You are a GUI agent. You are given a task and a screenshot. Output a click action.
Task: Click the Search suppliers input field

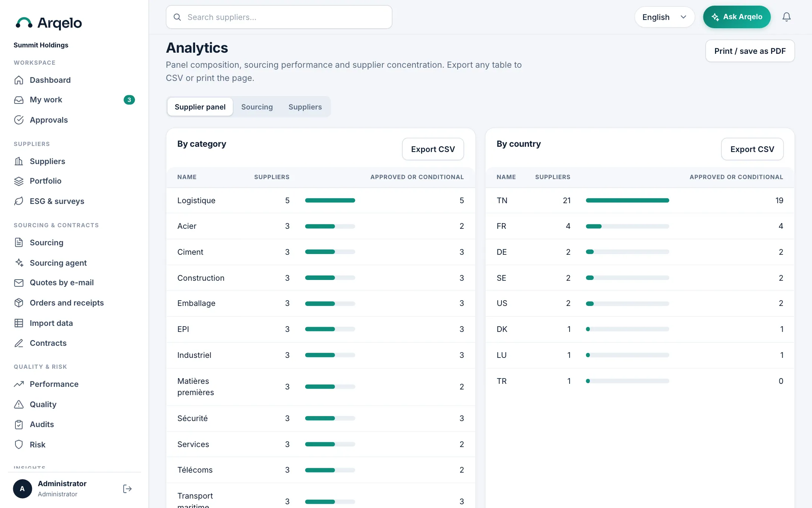[279, 17]
